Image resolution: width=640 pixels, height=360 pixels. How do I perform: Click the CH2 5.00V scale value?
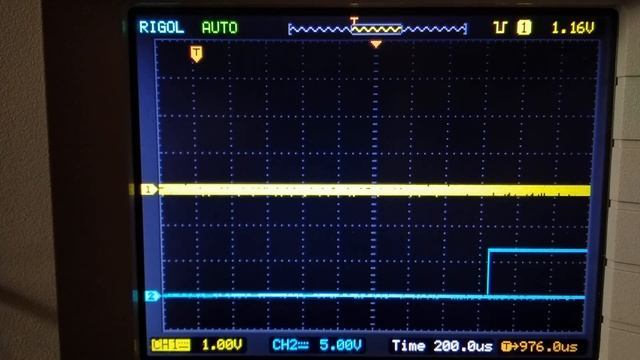coord(340,345)
